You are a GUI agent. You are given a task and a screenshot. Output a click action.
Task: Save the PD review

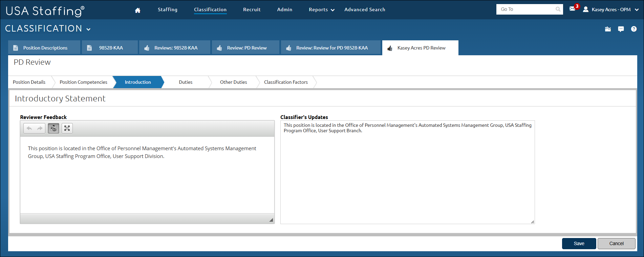pos(579,243)
